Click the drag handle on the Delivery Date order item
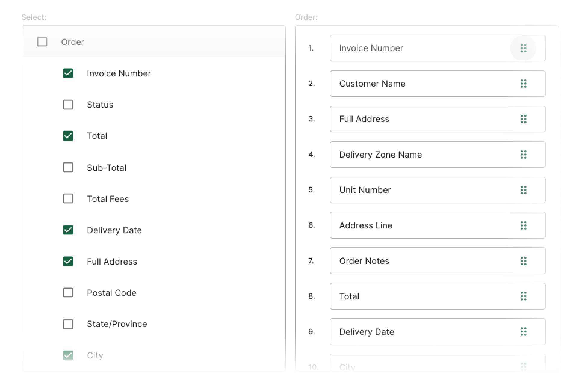The height and width of the screenshot is (392, 585). click(x=523, y=332)
